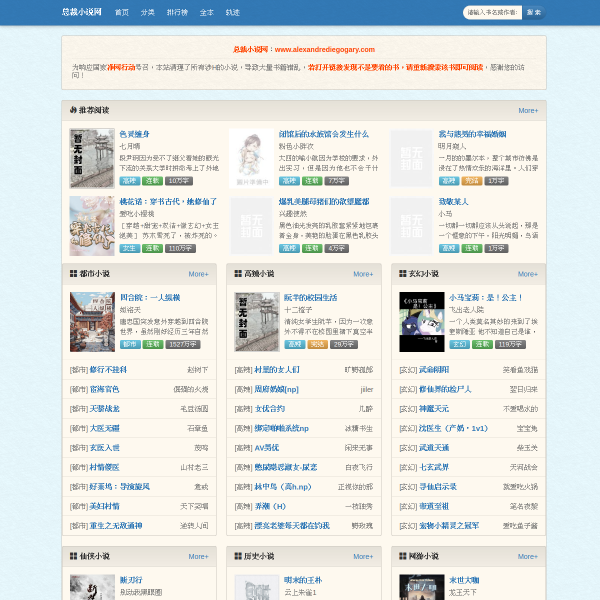600x600 pixels.
Task: Click the grid icon beside 历史小说 heading
Action: click(x=238, y=556)
